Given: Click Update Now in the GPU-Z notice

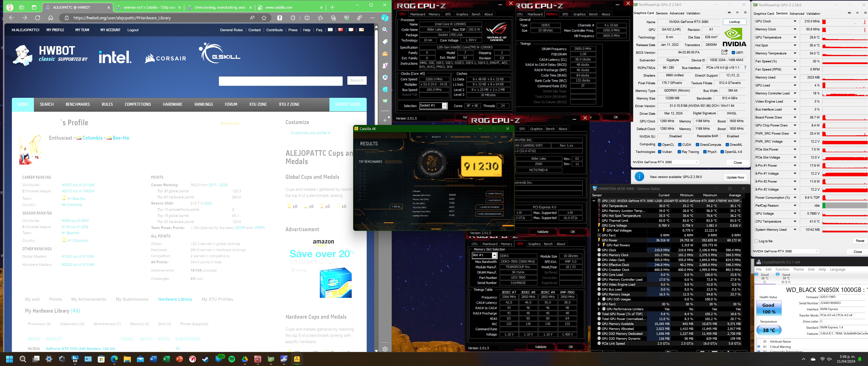Looking at the screenshot, I should 735,177.
